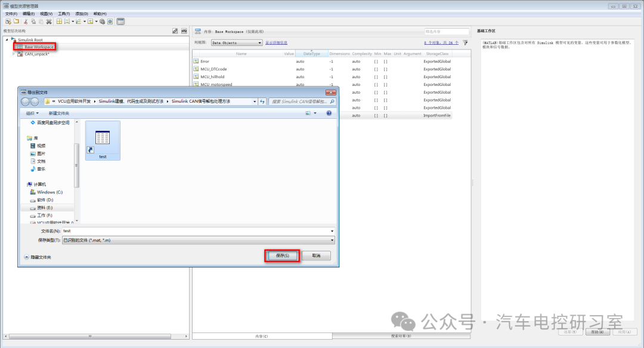Screen dimensions: 644x348
Task: Open the save type file format dropdown
Action: click(x=332, y=240)
